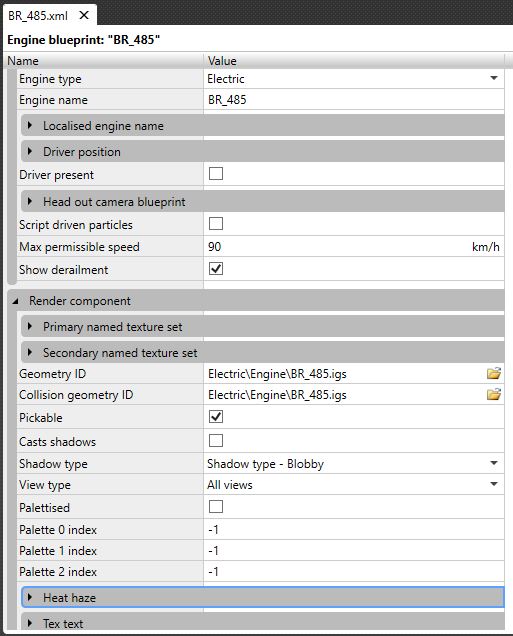Expand the Driver position section
513x636 pixels.
pos(30,151)
